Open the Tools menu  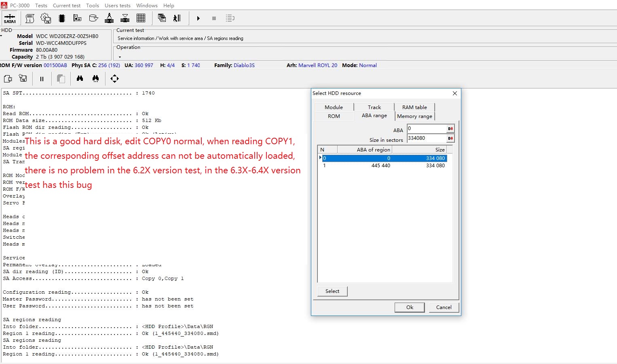click(x=92, y=5)
